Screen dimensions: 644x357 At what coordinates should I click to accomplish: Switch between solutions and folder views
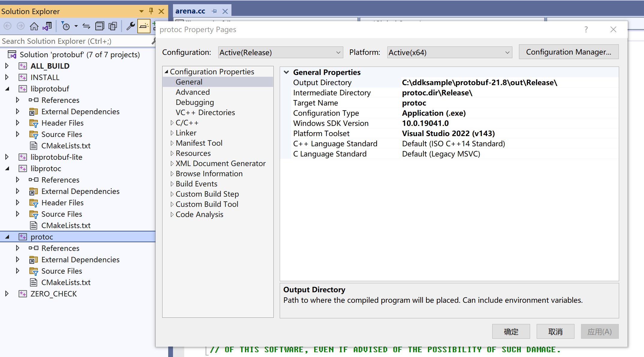[47, 26]
